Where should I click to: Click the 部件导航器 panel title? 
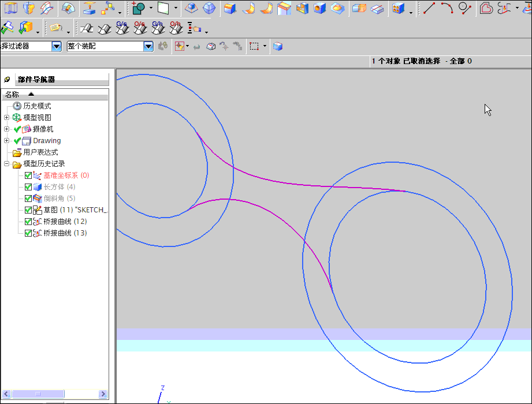point(36,80)
